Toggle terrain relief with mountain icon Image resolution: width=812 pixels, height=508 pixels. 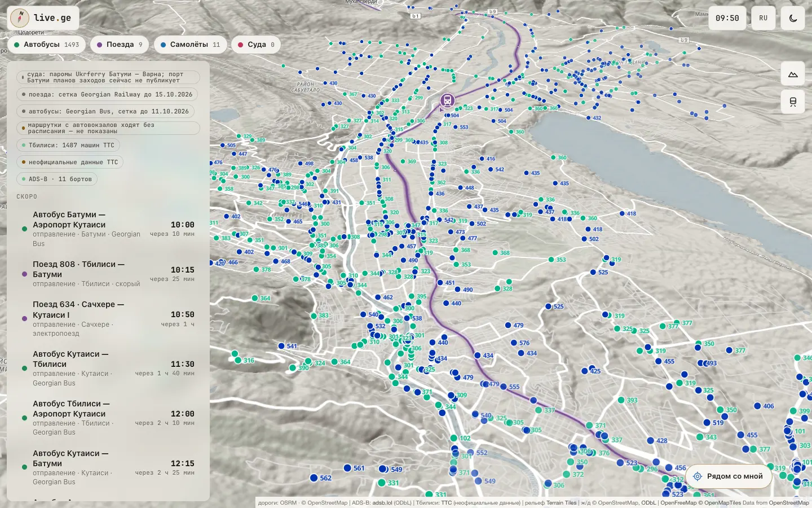(x=793, y=74)
